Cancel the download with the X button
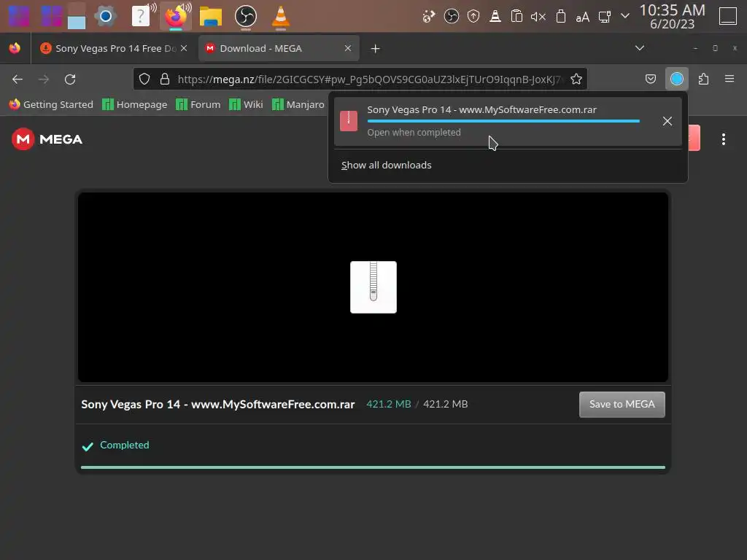The height and width of the screenshot is (560, 747). pyautogui.click(x=667, y=121)
